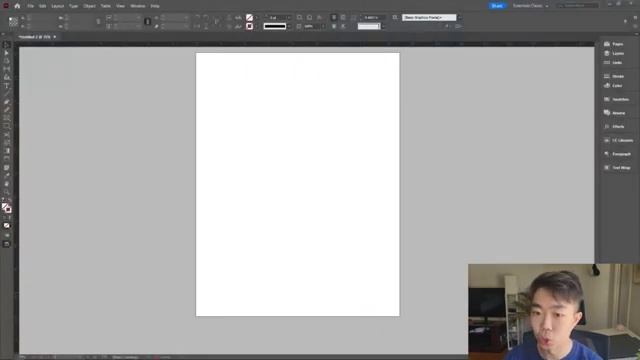
Task: Select the Gap tool
Action: click(x=7, y=69)
